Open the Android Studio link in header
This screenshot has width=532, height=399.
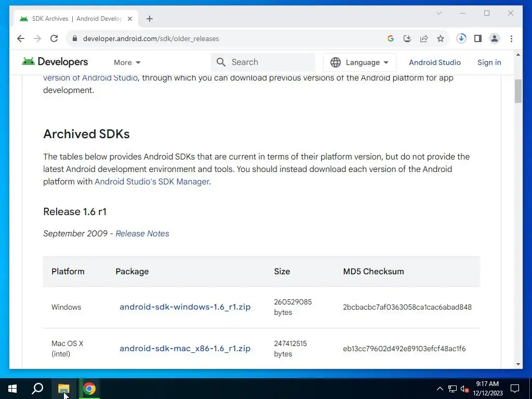435,62
